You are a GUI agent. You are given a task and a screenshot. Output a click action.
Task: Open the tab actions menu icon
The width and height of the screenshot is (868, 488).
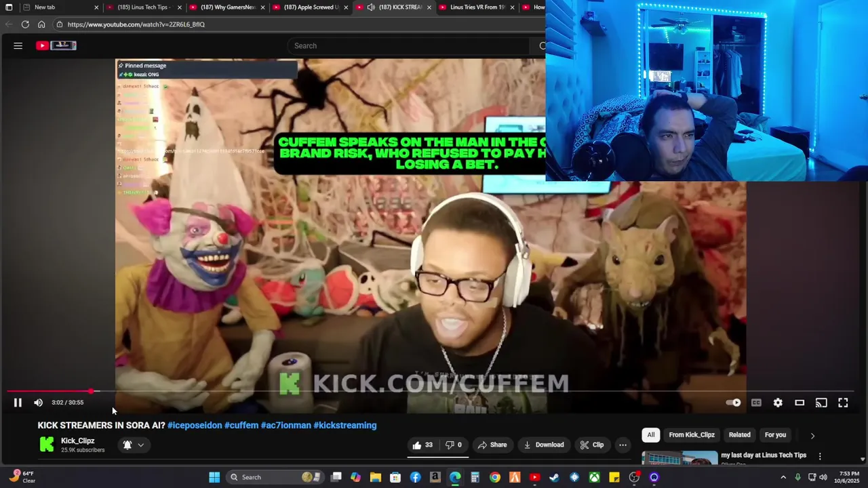pyautogui.click(x=9, y=7)
